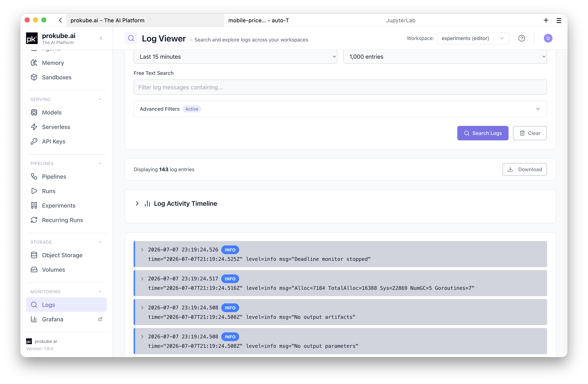Expand the Deadline monitor stopped log entry
The image size is (588, 384).
pos(142,250)
